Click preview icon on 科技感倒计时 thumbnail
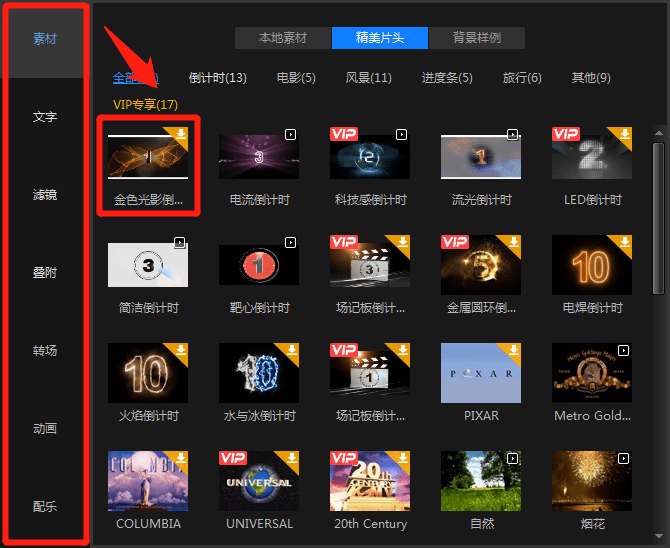Screen dimensions: 670x548 [x=402, y=133]
